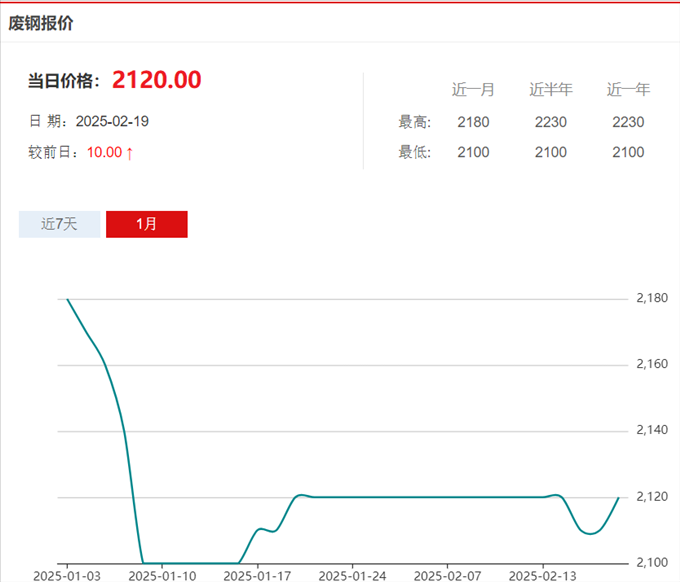The image size is (680, 582).
Task: Click y-axis label 2,180
Action: point(652,298)
